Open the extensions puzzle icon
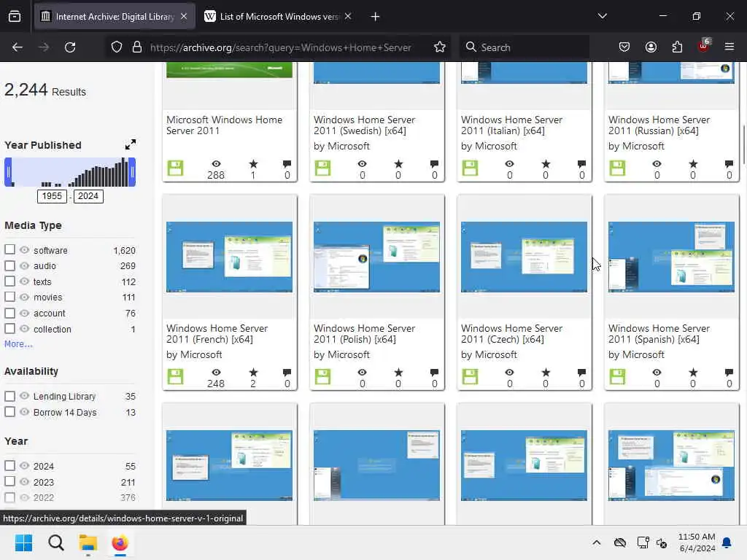The image size is (747, 560). [x=677, y=47]
